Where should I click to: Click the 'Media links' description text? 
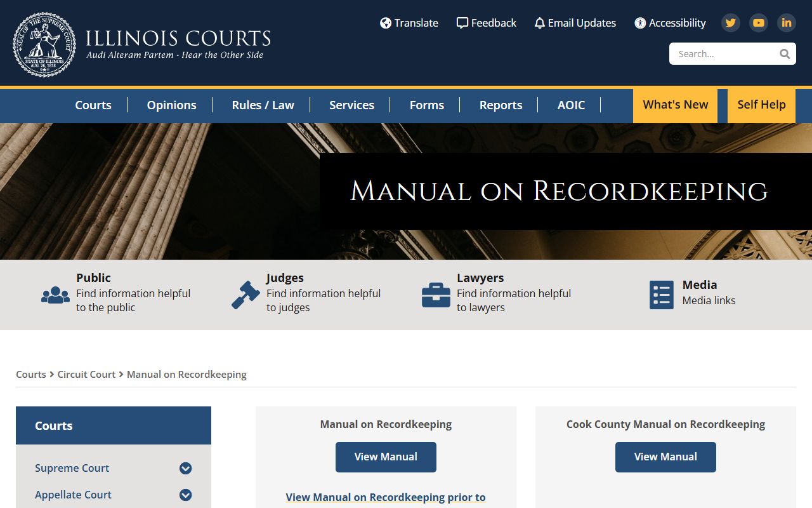pos(709,300)
